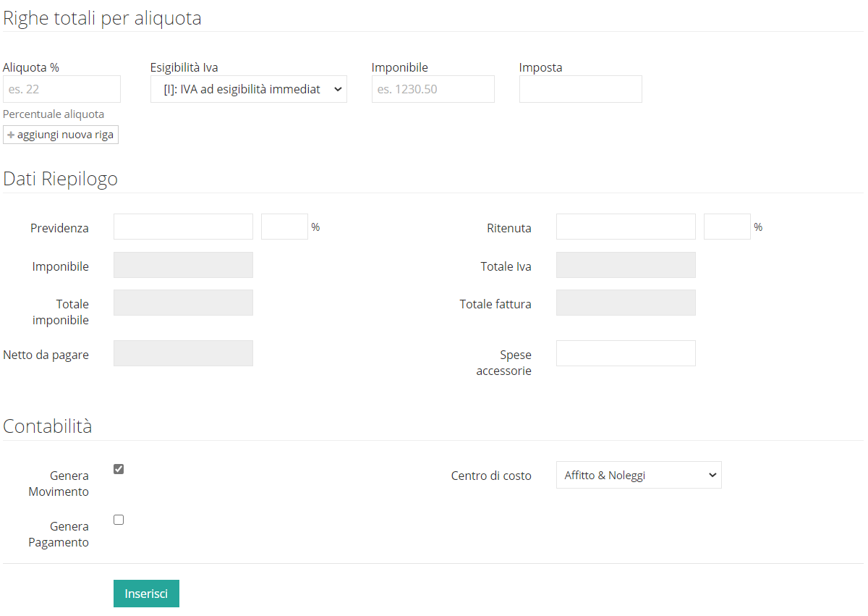868x616 pixels.
Task: Click the 'Percentuale aliquota' help text
Action: coord(54,114)
